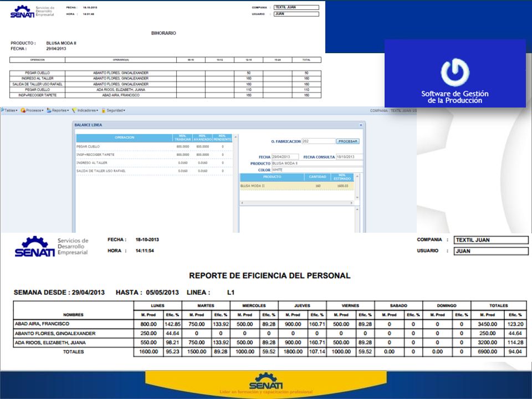Click the MIN. ESTIMADO column header
The height and width of the screenshot is (399, 532).
[x=342, y=177]
